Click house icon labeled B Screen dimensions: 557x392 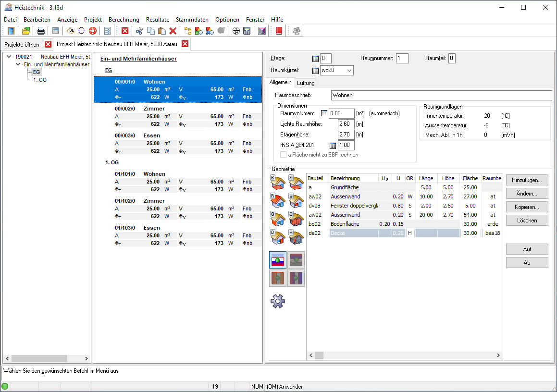278,183
